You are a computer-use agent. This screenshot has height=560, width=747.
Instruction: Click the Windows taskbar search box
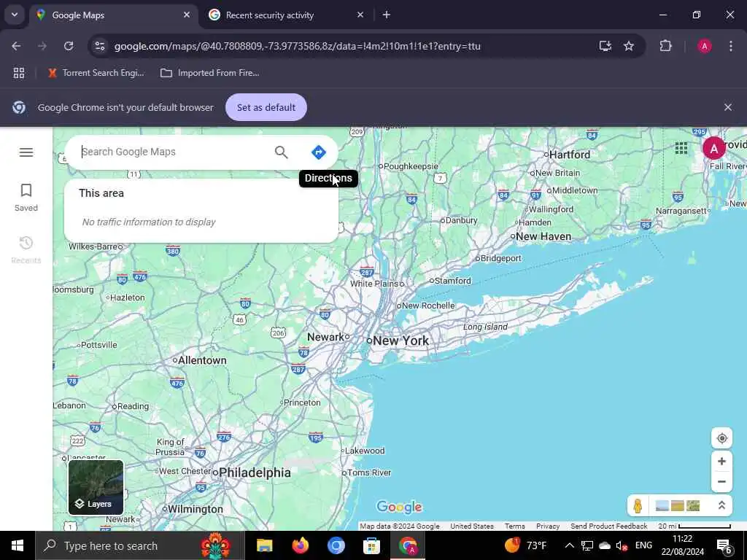pyautogui.click(x=139, y=545)
